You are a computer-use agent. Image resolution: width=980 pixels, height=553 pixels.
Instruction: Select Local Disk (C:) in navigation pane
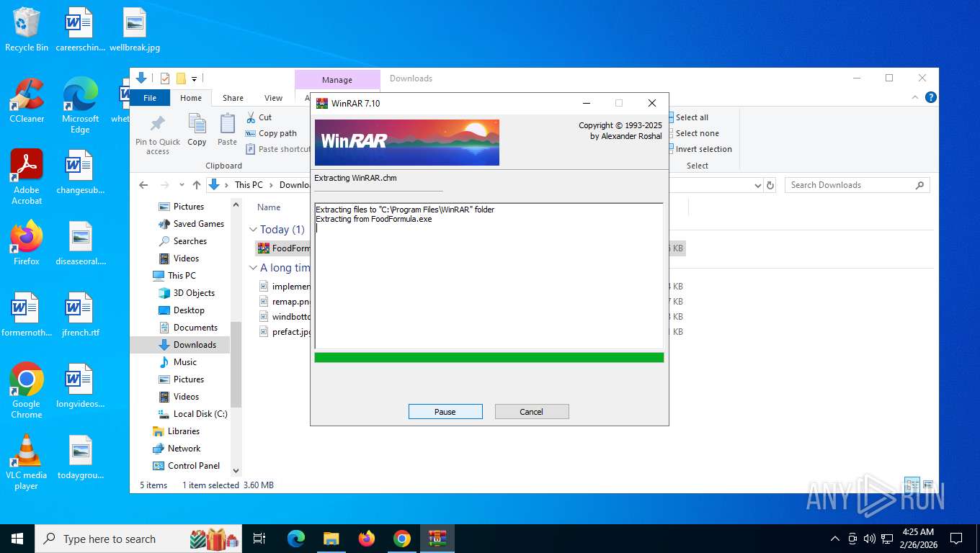coord(192,414)
